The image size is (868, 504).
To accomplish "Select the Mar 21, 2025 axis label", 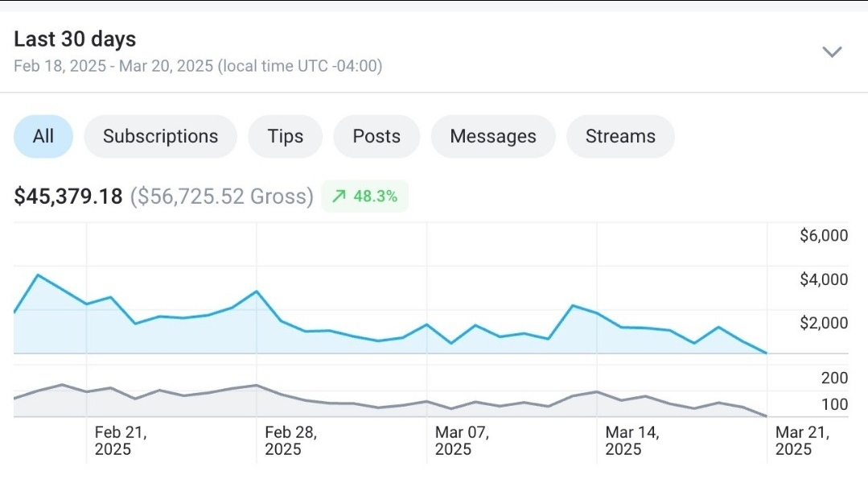I will [802, 440].
